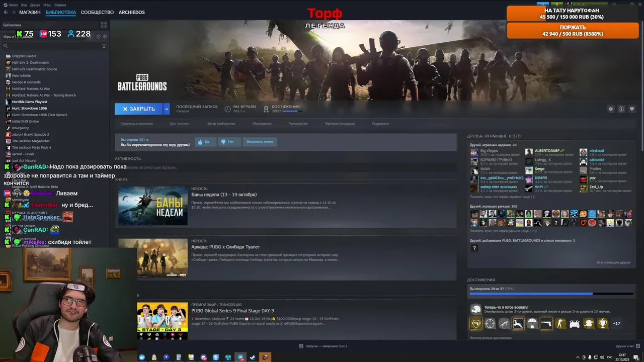The height and width of the screenshot is (362, 644).
Task: Open the Торговая площадка link
Action: [340, 124]
